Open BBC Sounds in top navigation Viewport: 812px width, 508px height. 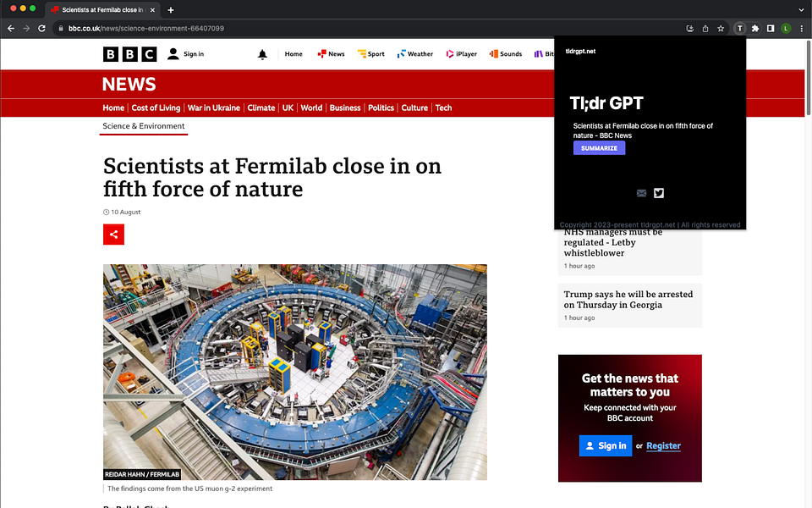(x=506, y=54)
